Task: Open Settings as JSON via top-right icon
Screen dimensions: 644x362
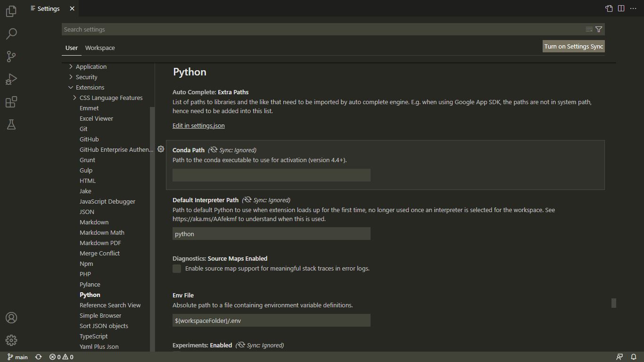Action: [609, 8]
